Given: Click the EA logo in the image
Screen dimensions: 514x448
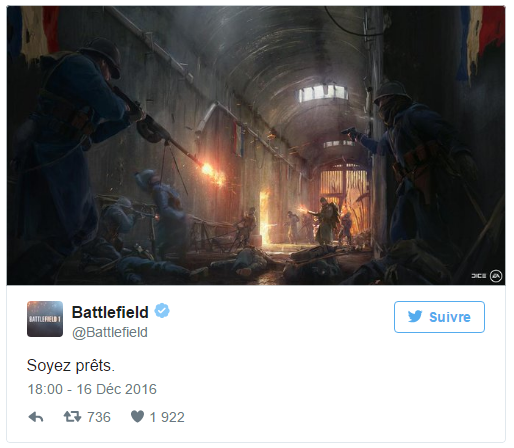Looking at the screenshot, I should click(496, 276).
